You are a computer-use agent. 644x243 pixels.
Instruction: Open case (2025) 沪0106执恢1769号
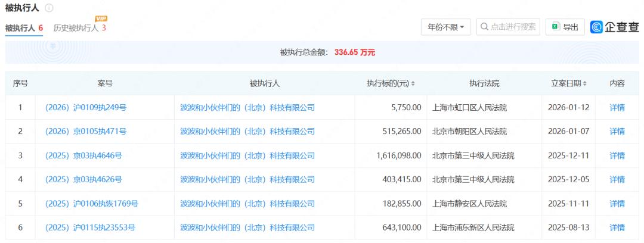[x=92, y=204]
